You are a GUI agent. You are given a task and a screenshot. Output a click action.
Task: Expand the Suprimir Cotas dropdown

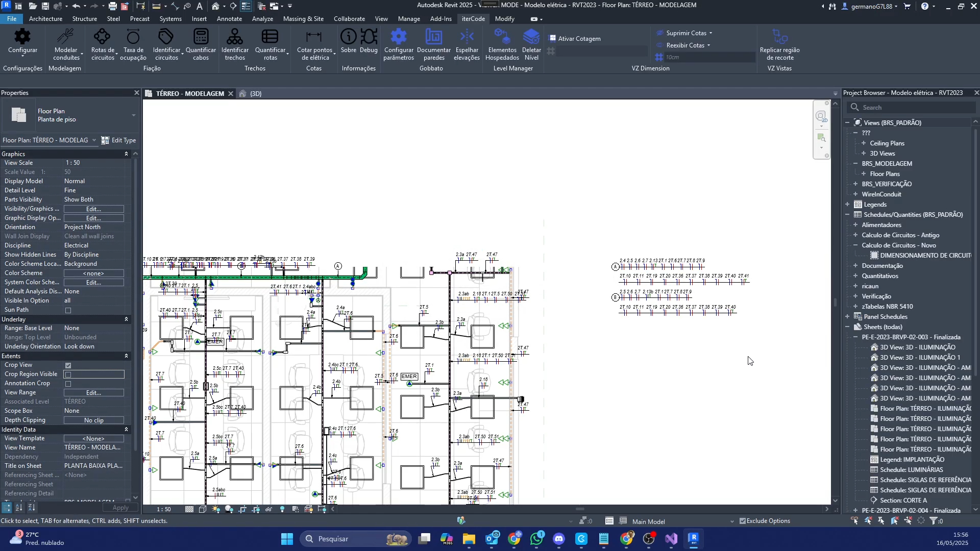click(x=710, y=33)
